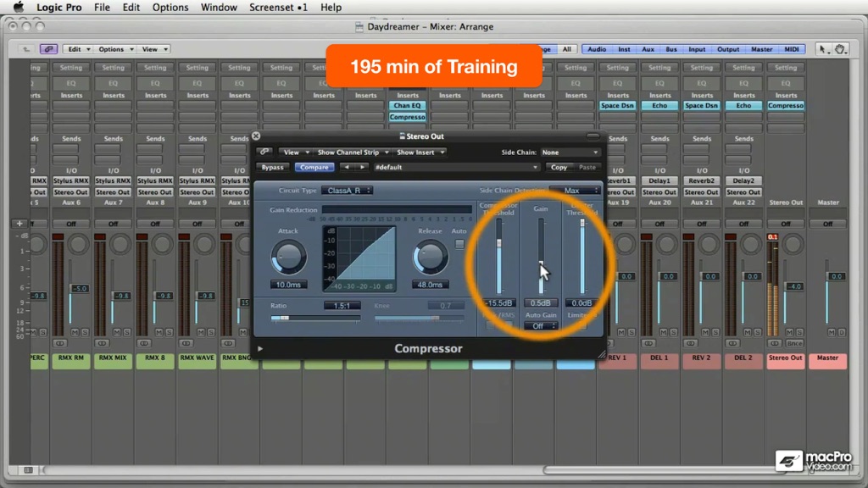The width and height of the screenshot is (868, 488).
Task: Expand the Compressor extended parameters triangle
Action: click(260, 349)
